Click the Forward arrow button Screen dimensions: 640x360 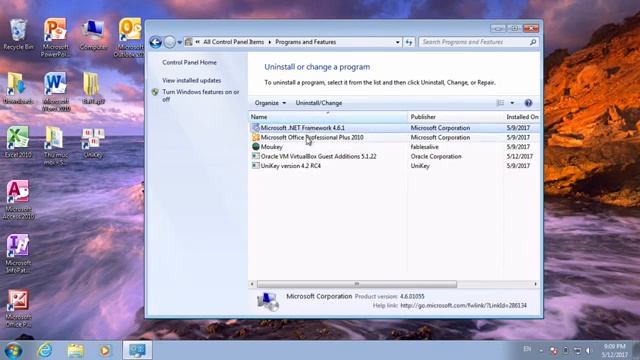(x=169, y=42)
